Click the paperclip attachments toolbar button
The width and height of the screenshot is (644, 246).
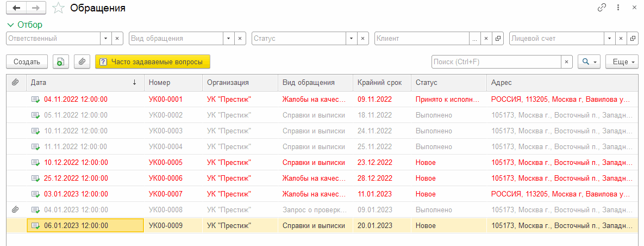(x=82, y=62)
